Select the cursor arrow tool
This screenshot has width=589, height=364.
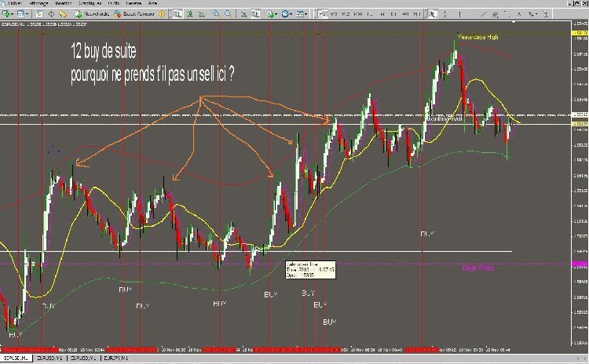(x=433, y=14)
